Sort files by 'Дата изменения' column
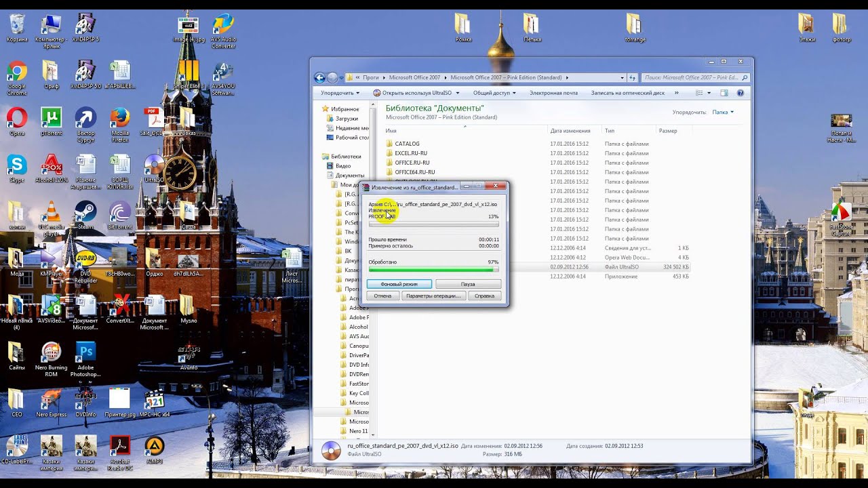 [x=575, y=131]
